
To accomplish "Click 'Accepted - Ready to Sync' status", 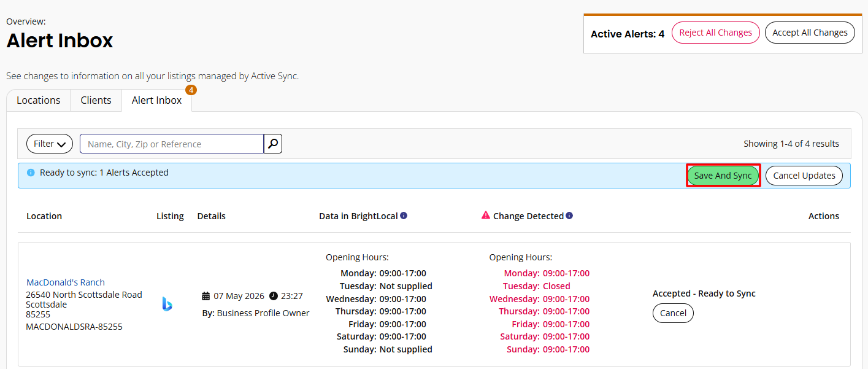I will pyautogui.click(x=704, y=293).
